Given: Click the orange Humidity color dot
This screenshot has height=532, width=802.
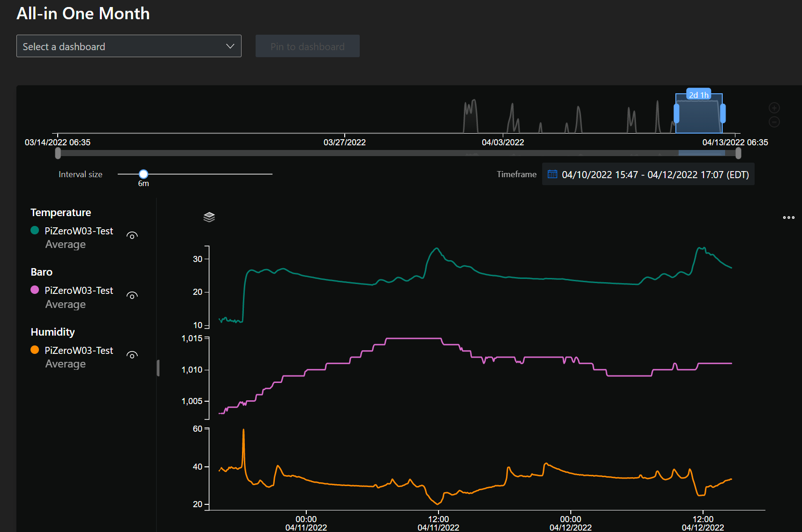Looking at the screenshot, I should coord(35,350).
